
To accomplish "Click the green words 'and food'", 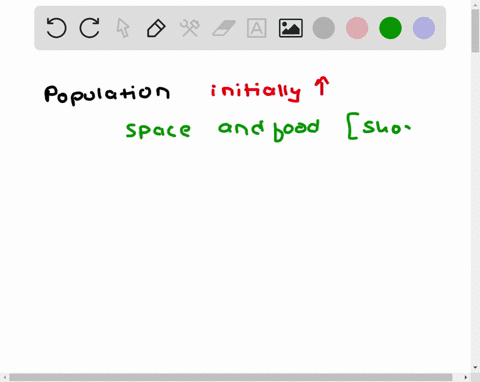I will [x=269, y=130].
